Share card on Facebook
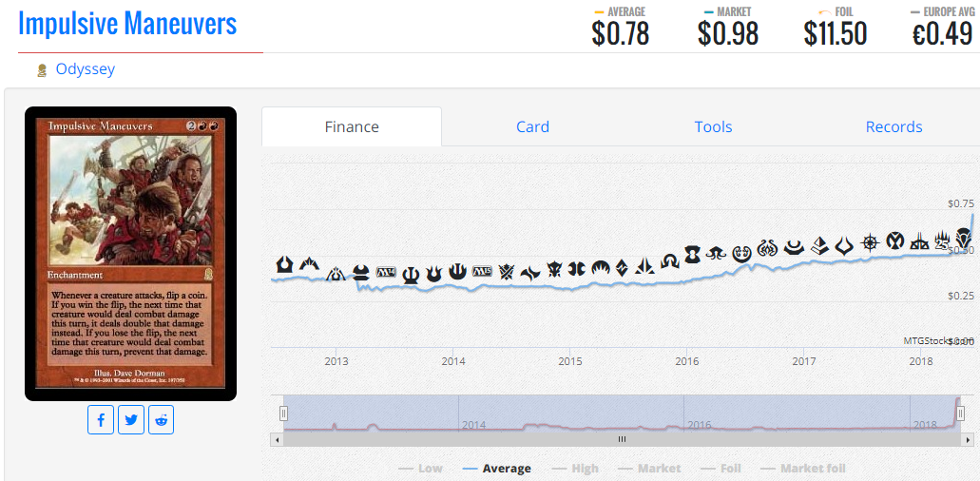Image resolution: width=980 pixels, height=481 pixels. pos(101,419)
